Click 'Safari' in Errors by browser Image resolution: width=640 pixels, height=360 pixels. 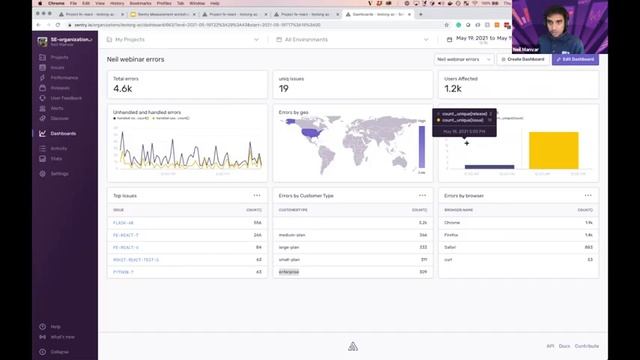click(x=450, y=247)
